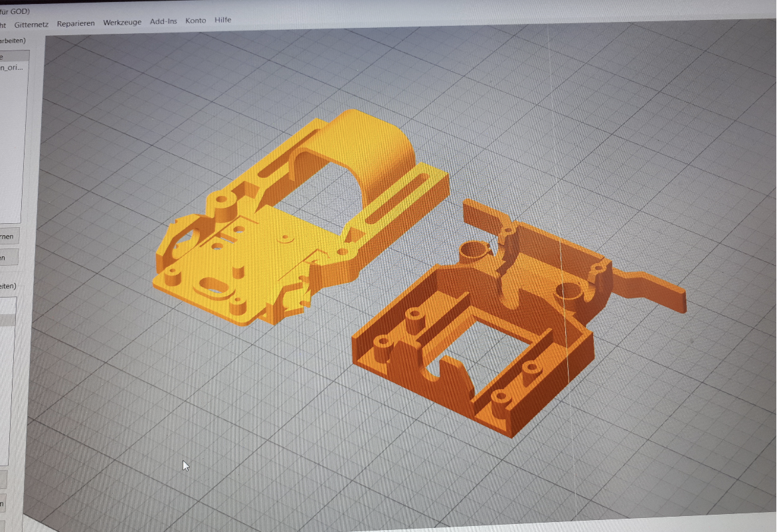
Task: Open the Add-Ins menu
Action: 163,22
